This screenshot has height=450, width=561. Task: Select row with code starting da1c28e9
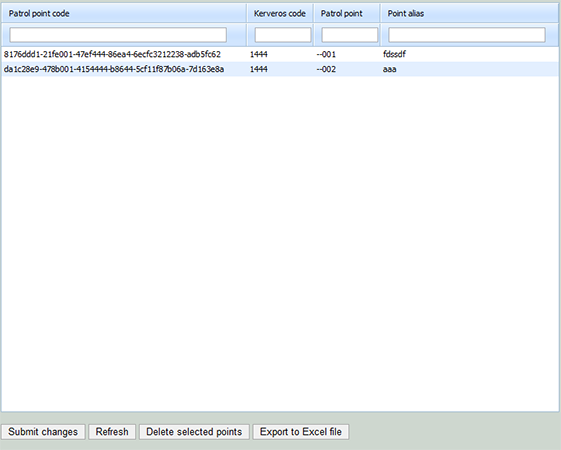[x=280, y=69]
